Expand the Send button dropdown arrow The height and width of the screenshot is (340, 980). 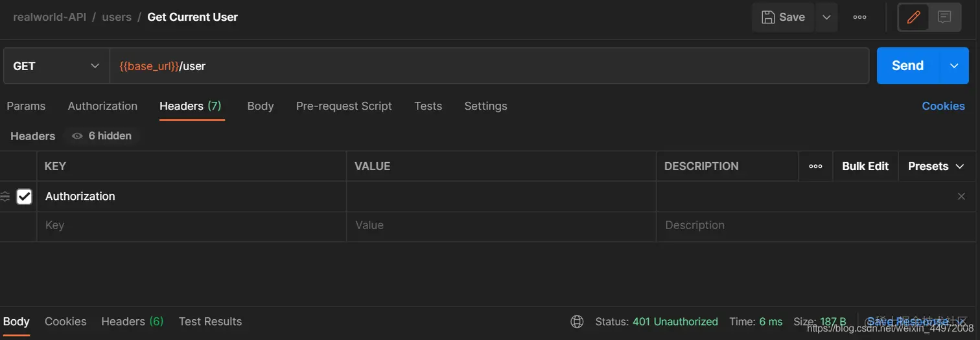point(954,66)
